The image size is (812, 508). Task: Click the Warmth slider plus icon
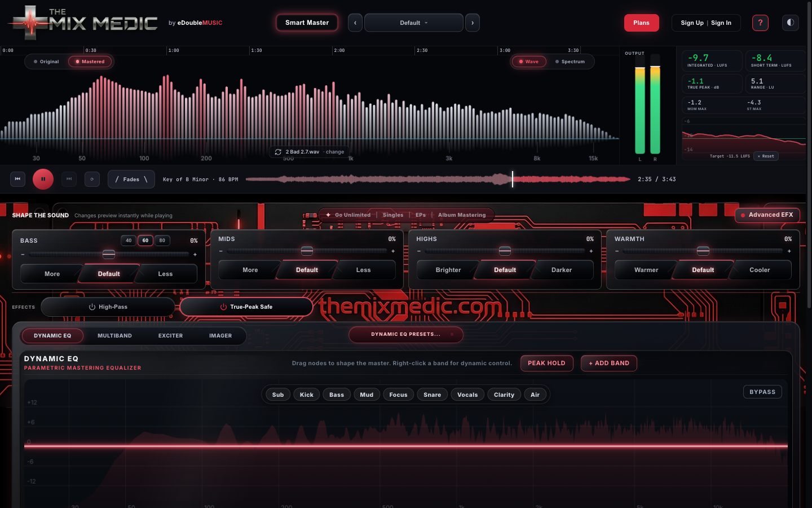click(x=789, y=251)
